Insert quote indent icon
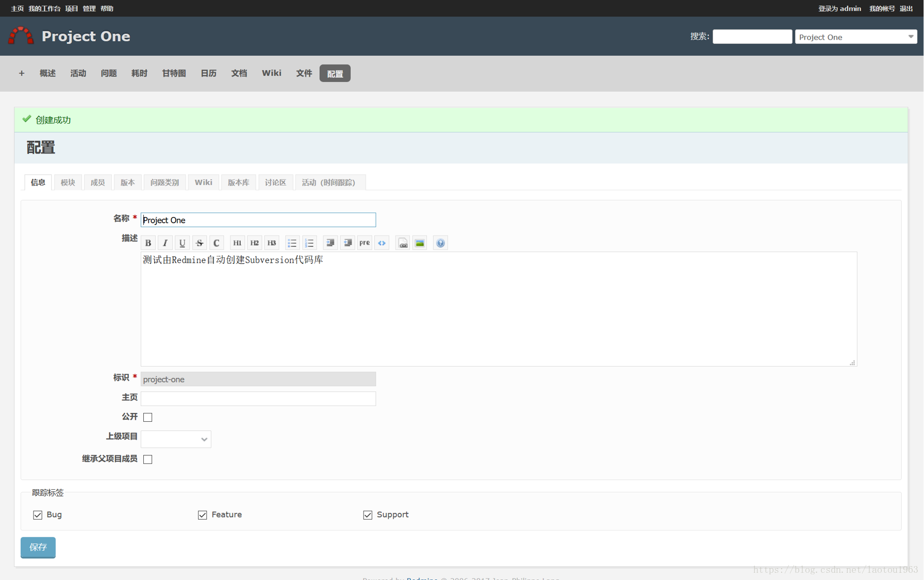The width and height of the screenshot is (924, 580). point(330,243)
